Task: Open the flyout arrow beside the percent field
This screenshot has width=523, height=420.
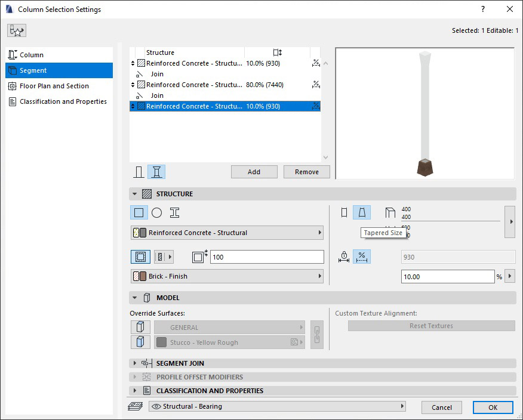Action: coord(510,276)
